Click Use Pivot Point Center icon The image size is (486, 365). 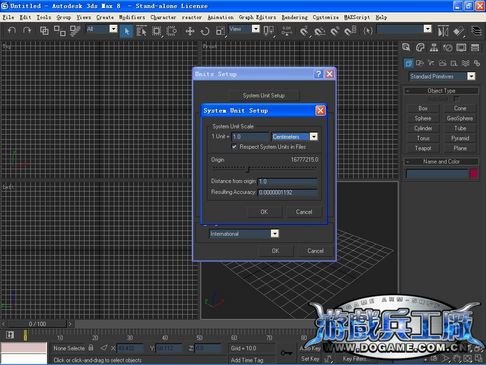(269, 31)
